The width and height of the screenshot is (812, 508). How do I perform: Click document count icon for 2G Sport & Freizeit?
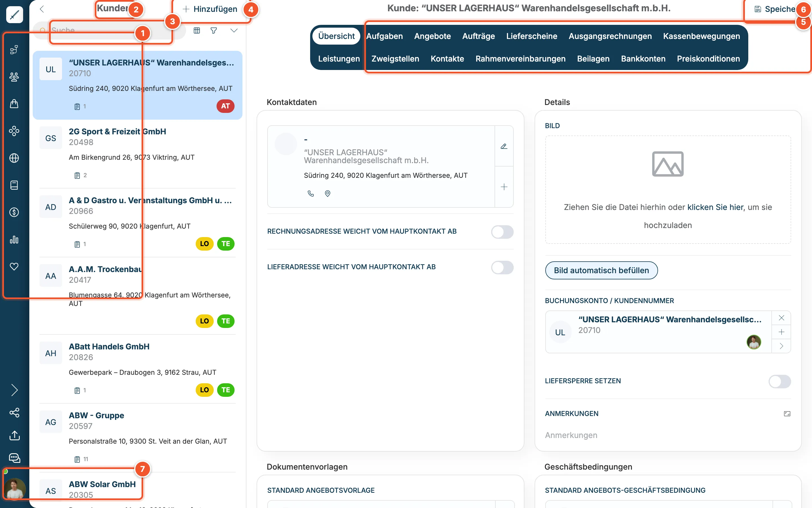[x=77, y=175]
